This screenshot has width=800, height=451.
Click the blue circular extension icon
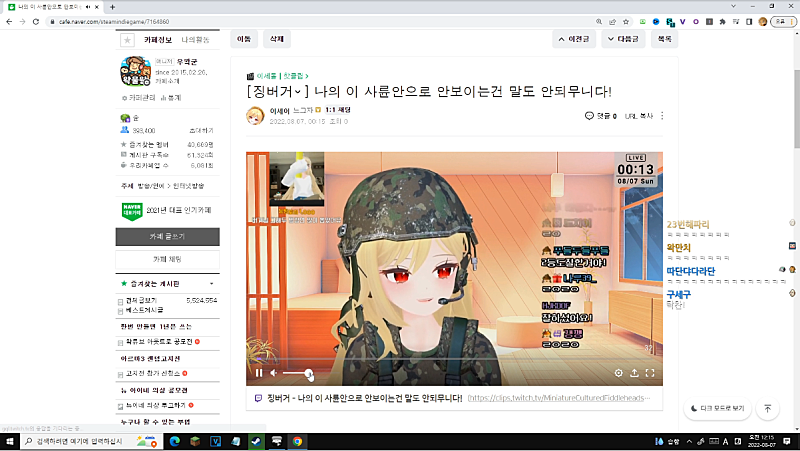click(x=656, y=21)
